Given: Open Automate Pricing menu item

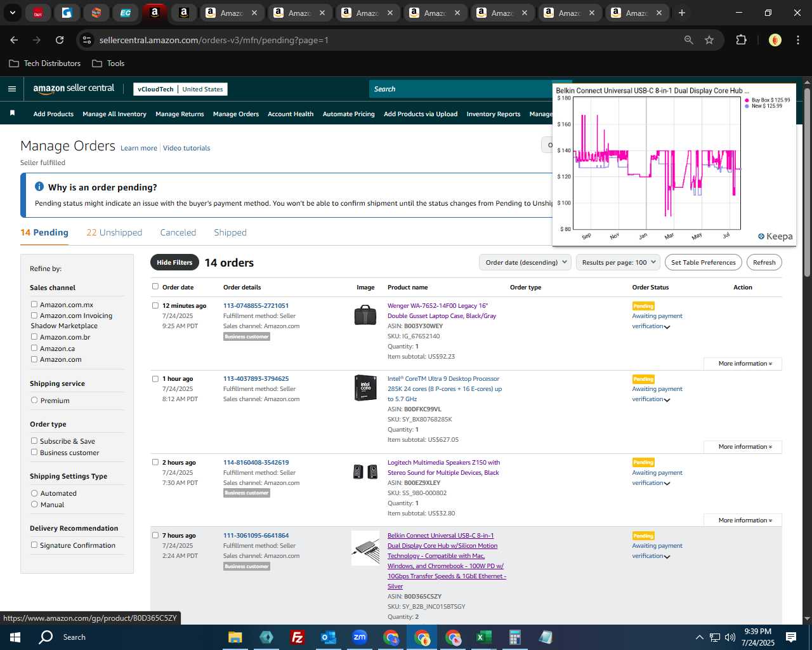Looking at the screenshot, I should pyautogui.click(x=349, y=114).
